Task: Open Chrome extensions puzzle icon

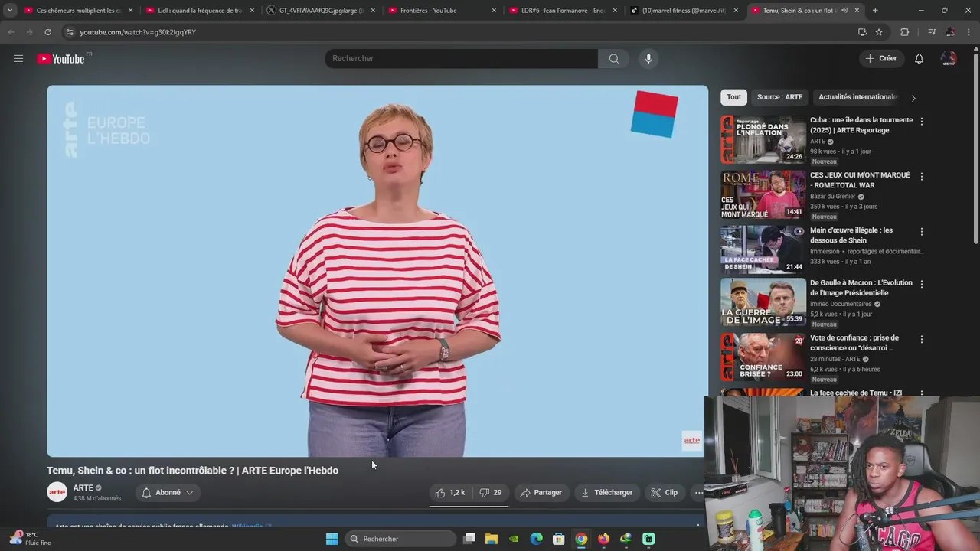Action: pos(904,32)
